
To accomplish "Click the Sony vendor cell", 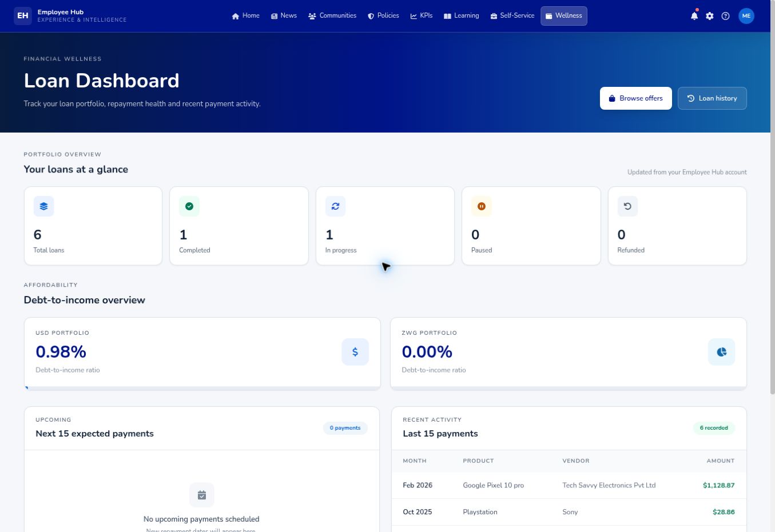I will 570,512.
